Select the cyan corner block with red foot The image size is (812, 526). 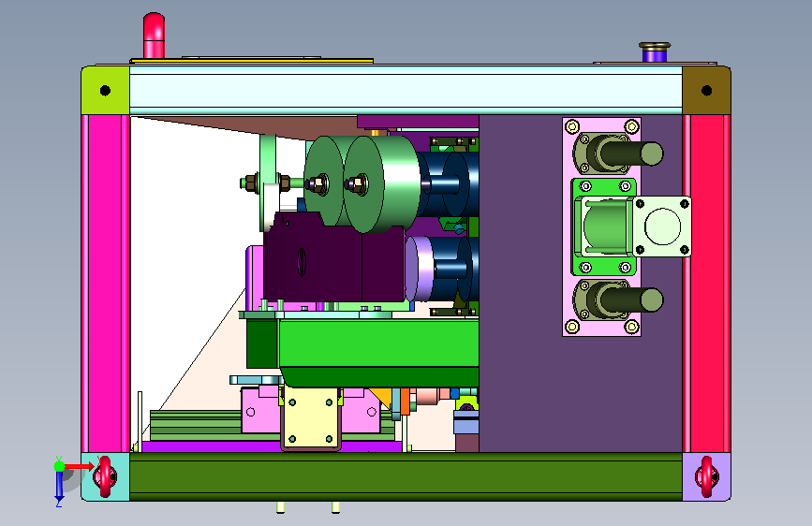(x=106, y=476)
